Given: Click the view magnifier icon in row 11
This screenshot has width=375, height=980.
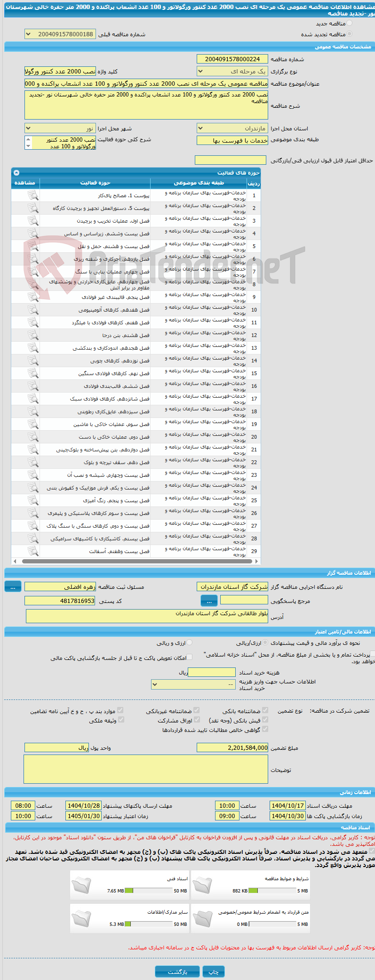Looking at the screenshot, I should tap(33, 322).
